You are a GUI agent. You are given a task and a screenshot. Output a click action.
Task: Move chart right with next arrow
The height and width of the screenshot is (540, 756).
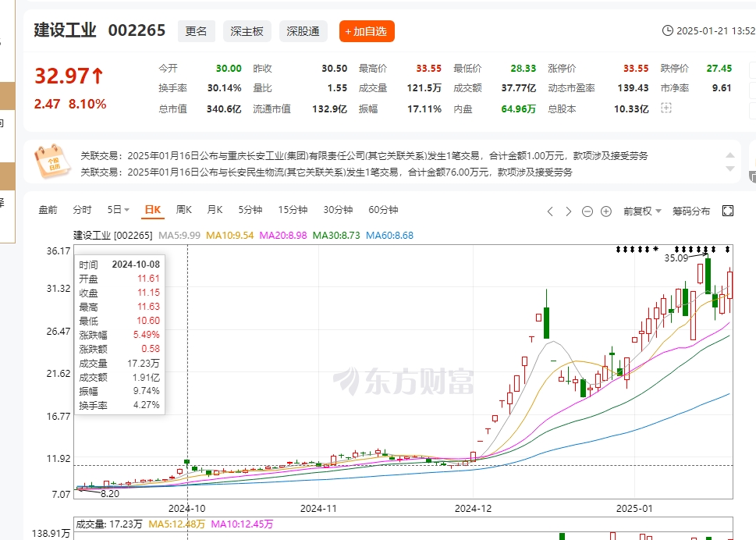pos(569,211)
